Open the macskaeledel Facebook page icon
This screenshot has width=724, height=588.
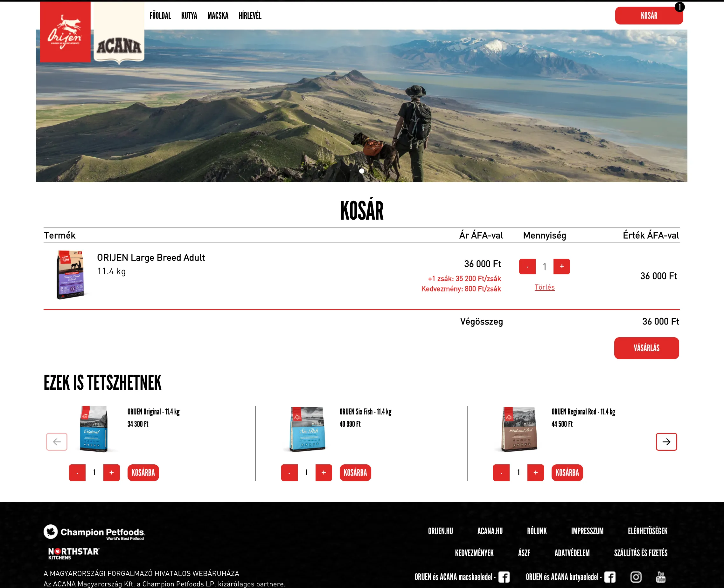pos(504,577)
